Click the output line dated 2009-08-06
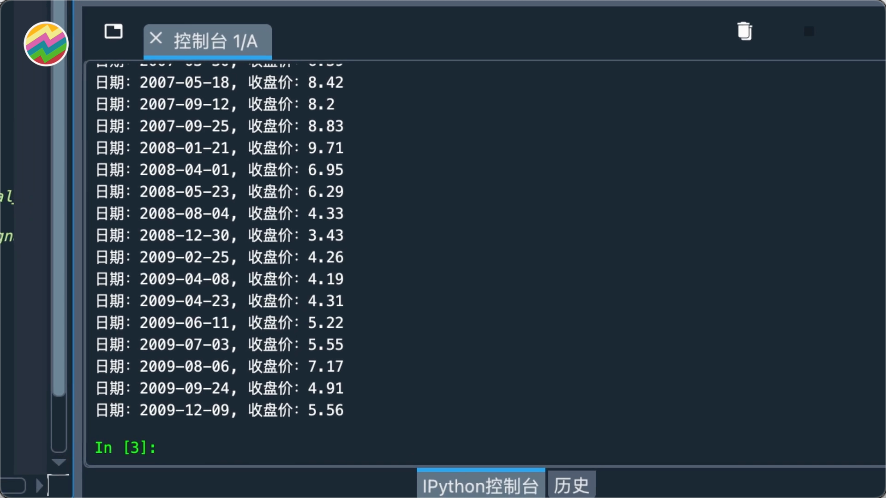 point(219,366)
